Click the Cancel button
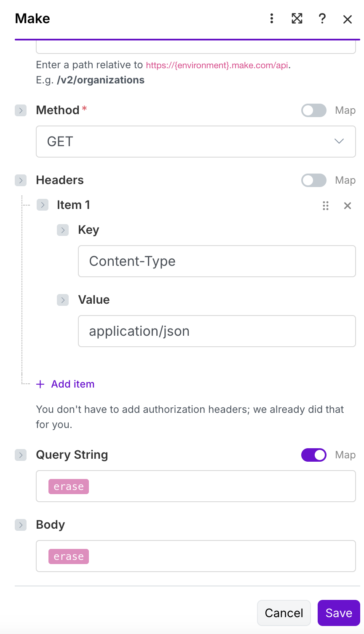This screenshot has width=364, height=634. point(284,613)
